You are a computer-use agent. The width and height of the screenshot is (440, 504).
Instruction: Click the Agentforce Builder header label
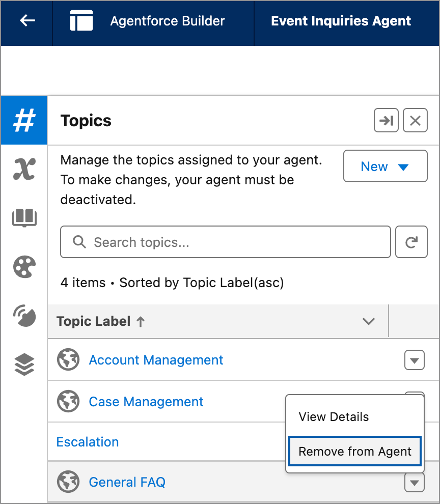(168, 21)
